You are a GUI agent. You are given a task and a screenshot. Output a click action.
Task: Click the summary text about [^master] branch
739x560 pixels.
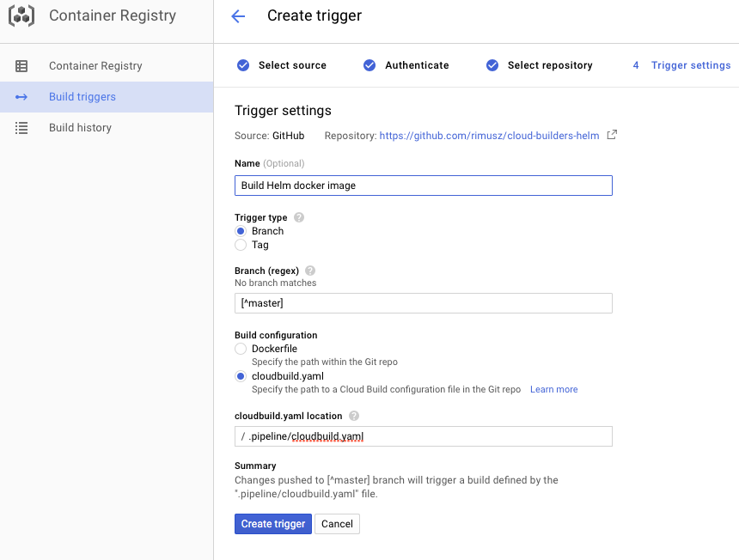[x=396, y=487]
